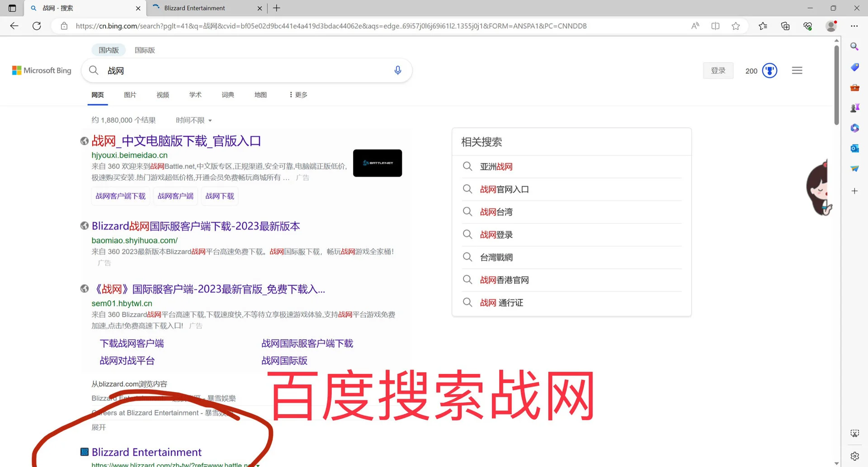Add a sidebar app with the plus icon
Image resolution: width=868 pixels, height=467 pixels.
tap(854, 191)
